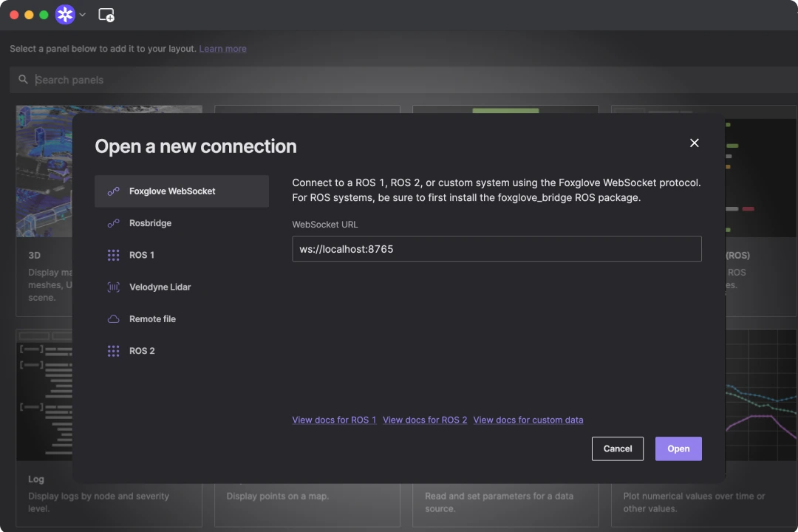The height and width of the screenshot is (532, 798).
Task: Click the Rosbridge connection icon
Action: (113, 223)
